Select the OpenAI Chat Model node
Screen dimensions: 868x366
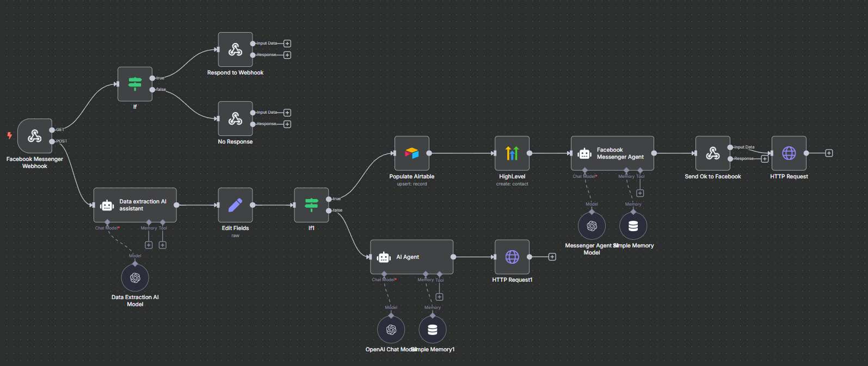pos(391,330)
